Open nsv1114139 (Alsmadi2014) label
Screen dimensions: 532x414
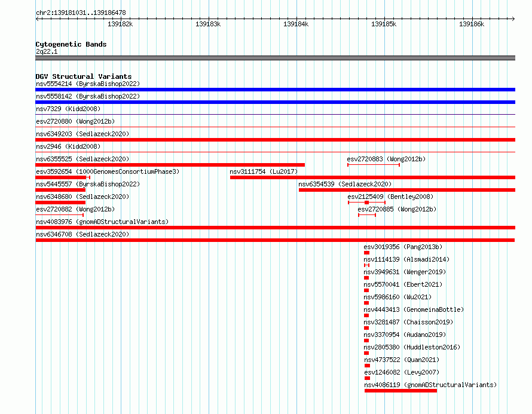(406, 259)
